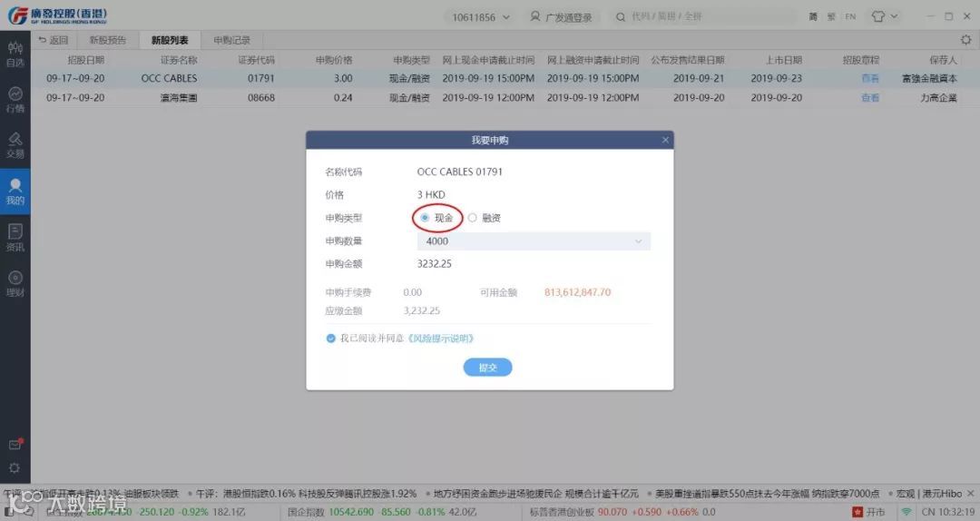Click the wifi connection status icon
This screenshot has height=521, width=980.
[906, 512]
